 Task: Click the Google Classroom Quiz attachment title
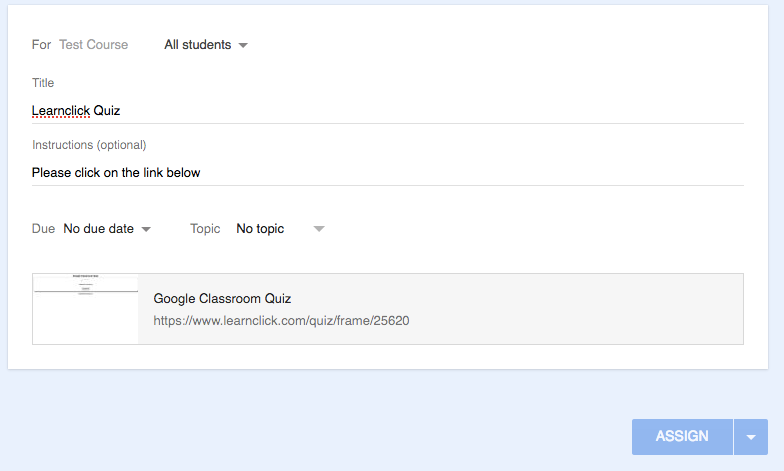tap(222, 298)
